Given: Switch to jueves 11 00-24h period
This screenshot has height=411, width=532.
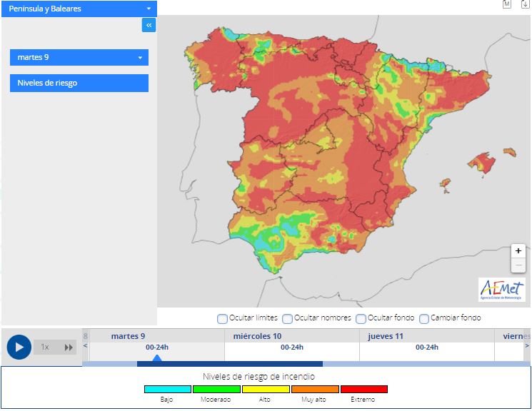Looking at the screenshot, I should click(426, 347).
